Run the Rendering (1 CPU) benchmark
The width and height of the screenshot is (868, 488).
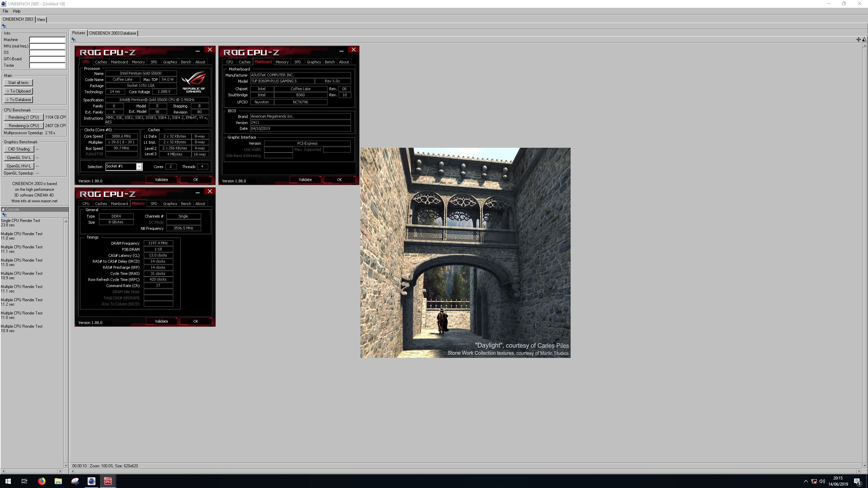pyautogui.click(x=24, y=117)
